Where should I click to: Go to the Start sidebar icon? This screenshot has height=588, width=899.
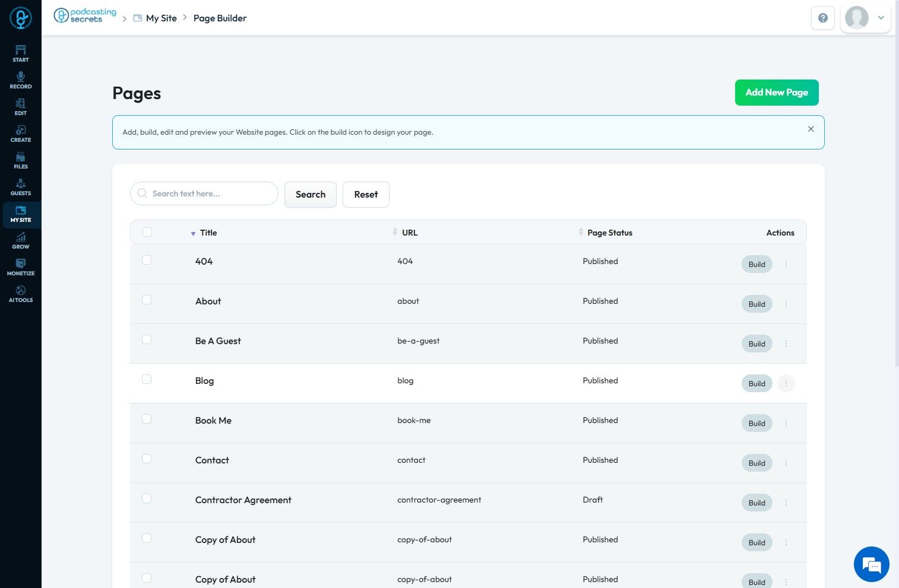click(21, 53)
